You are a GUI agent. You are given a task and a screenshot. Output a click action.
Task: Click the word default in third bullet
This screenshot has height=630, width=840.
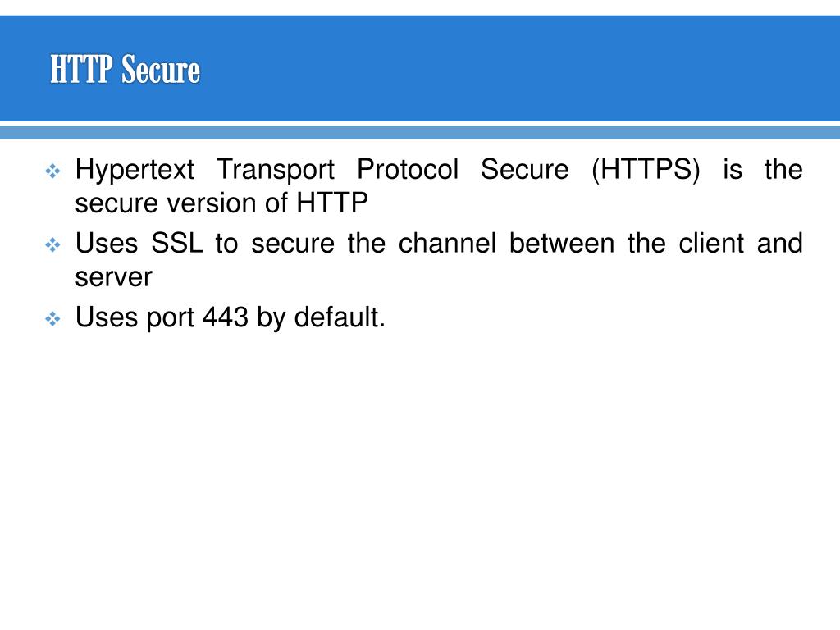337,317
